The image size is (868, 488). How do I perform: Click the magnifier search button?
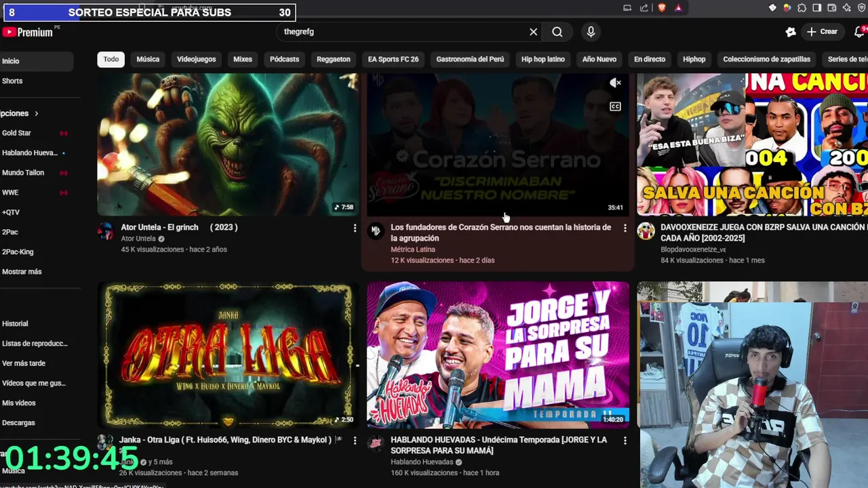pos(557,32)
